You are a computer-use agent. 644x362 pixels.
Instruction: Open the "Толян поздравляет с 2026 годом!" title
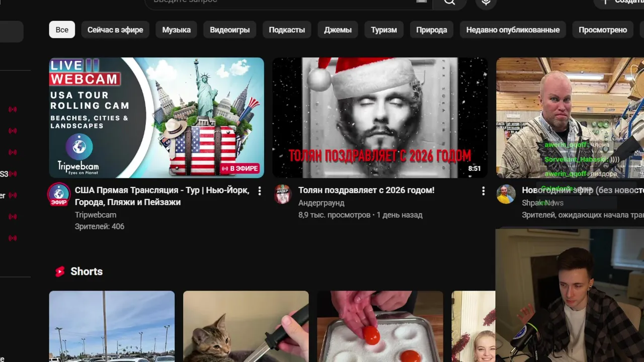(366, 191)
